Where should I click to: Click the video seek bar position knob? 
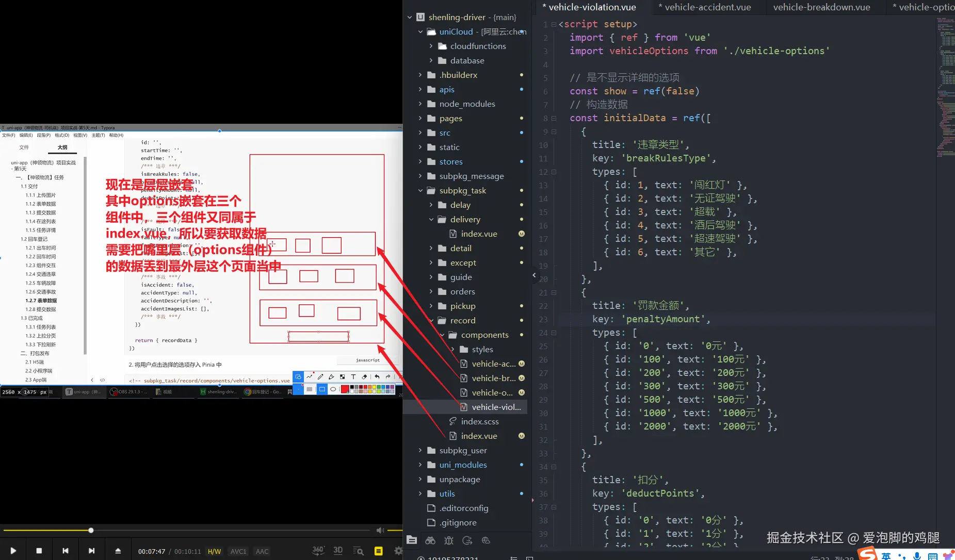pyautogui.click(x=91, y=530)
